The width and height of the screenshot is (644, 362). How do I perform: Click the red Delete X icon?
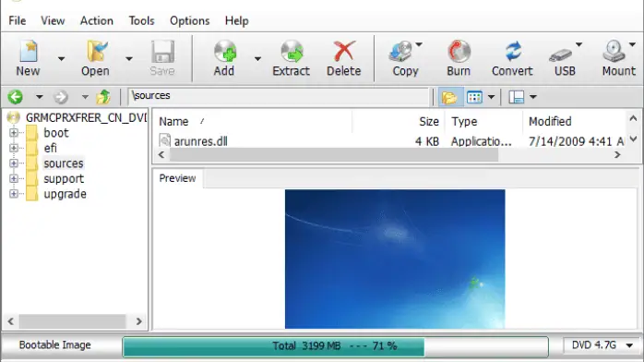344,52
